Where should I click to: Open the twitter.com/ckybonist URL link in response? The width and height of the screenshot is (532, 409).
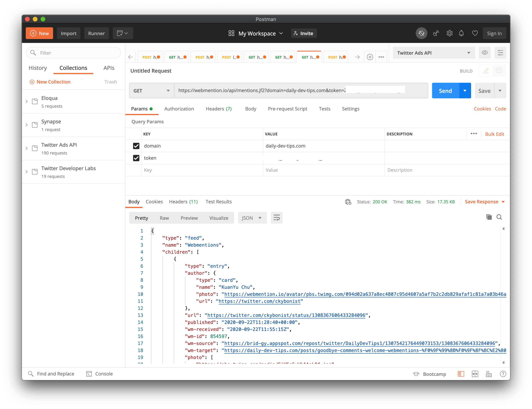pos(259,301)
